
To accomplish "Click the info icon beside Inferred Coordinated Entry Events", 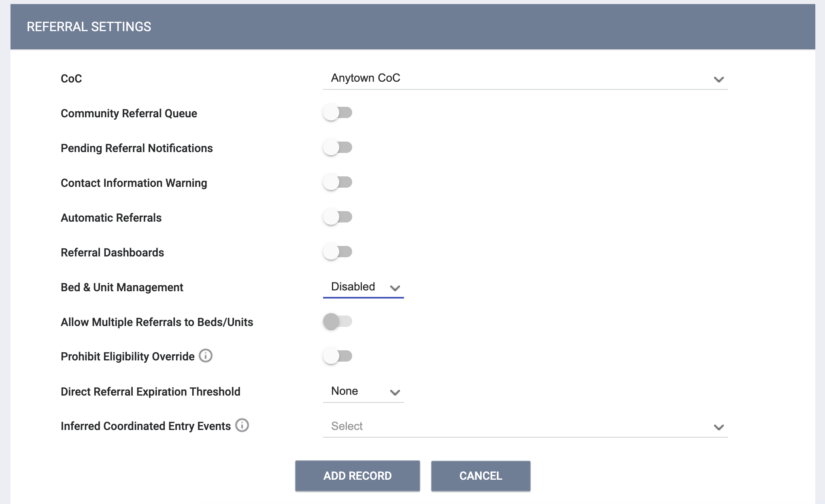I will point(241,425).
